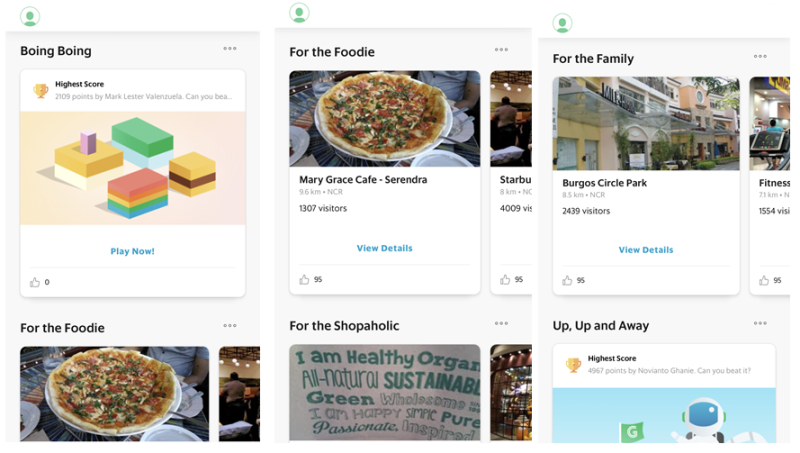Show options for Up, Up and Away section

760,324
